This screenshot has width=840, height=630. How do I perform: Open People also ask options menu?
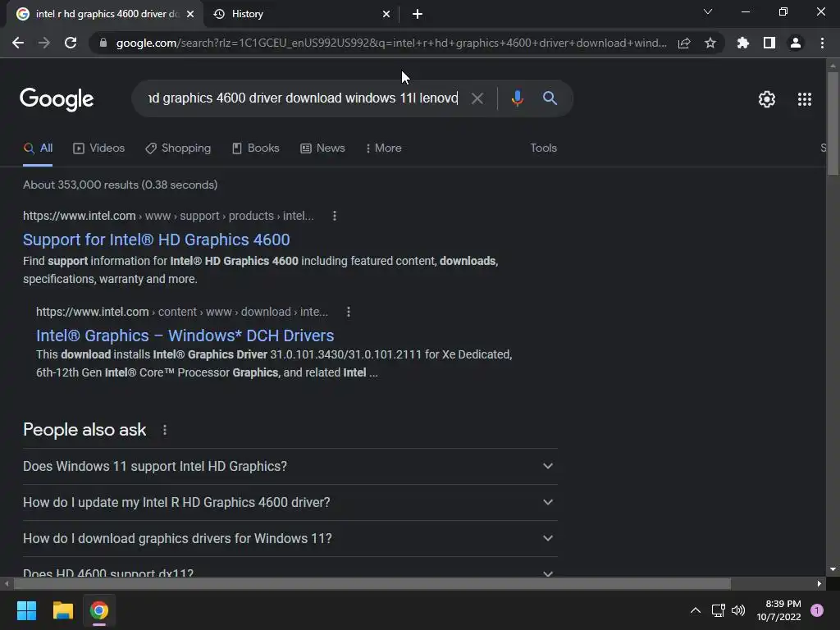click(x=164, y=430)
